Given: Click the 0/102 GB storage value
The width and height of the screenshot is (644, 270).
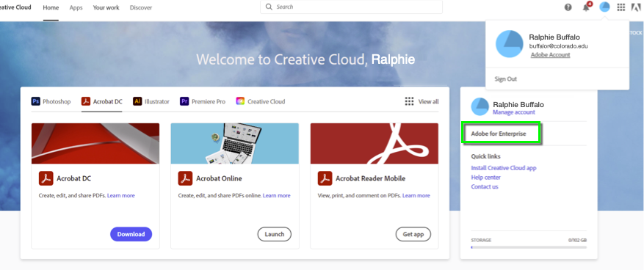Looking at the screenshot, I should coord(577,240).
